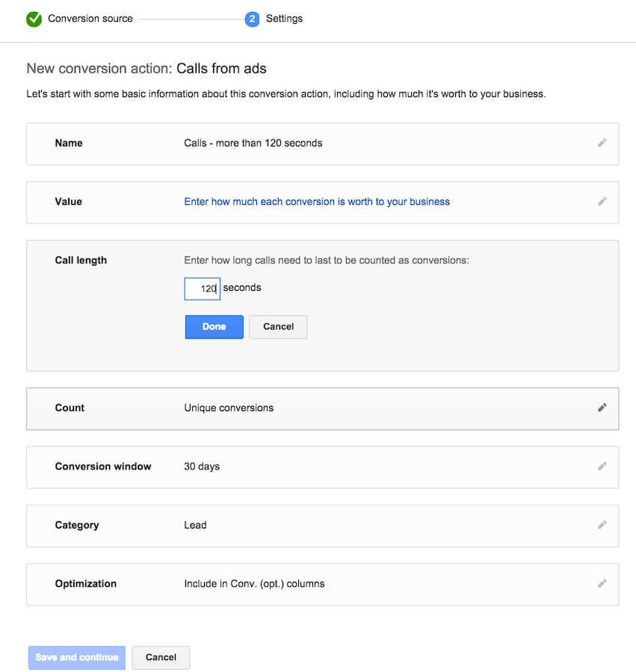Viewport: 636px width, 672px height.
Task: Click the pencil edit icon for Category
Action: [602, 525]
